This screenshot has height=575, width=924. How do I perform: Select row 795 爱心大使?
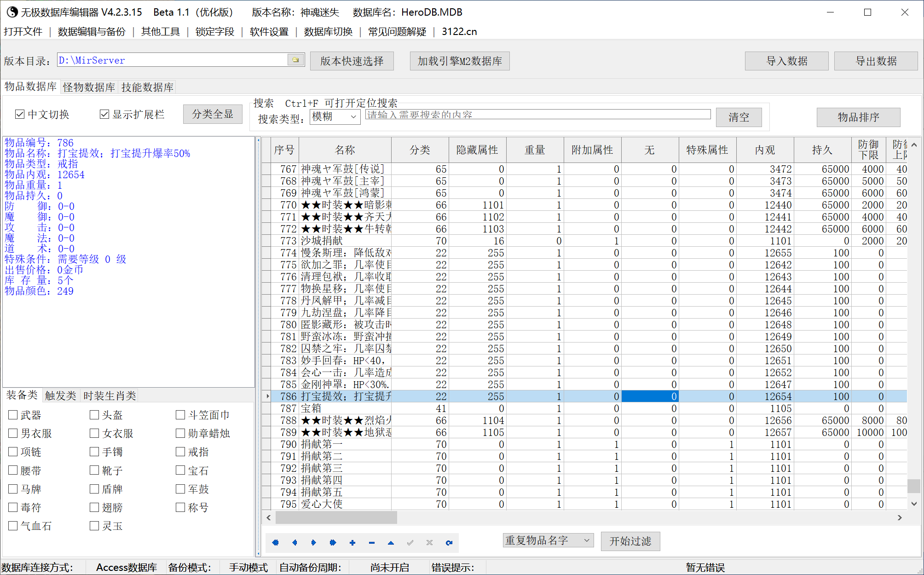point(584,504)
